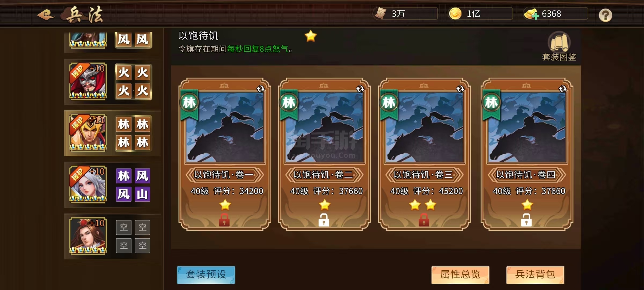Lock the white padlock on 以饱待饥·卷二
644x290 pixels.
pos(324,220)
